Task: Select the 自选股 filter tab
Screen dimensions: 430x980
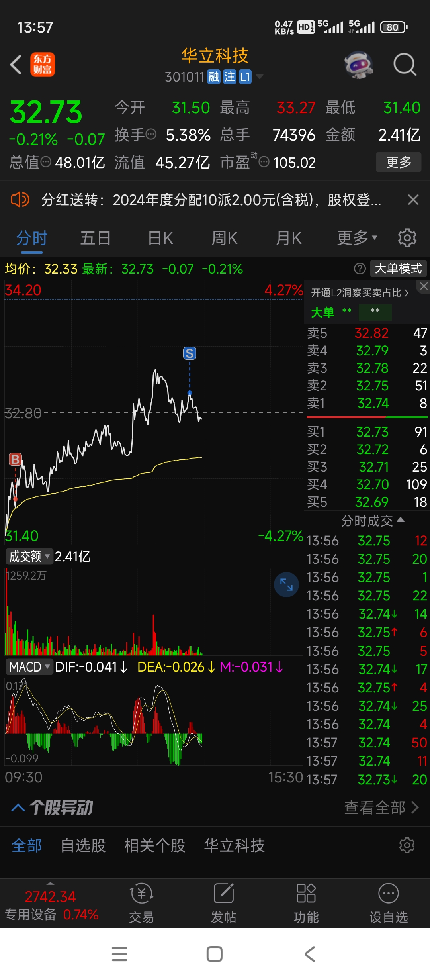Action: 83,845
